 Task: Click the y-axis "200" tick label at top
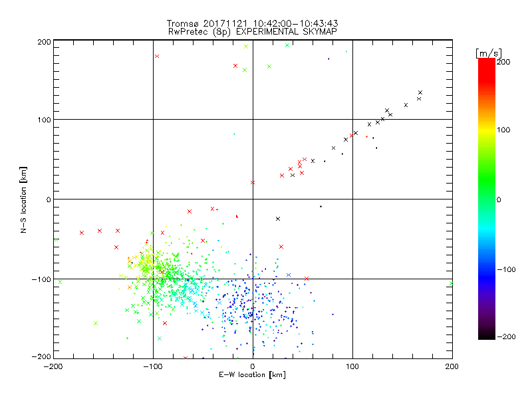pyautogui.click(x=44, y=42)
